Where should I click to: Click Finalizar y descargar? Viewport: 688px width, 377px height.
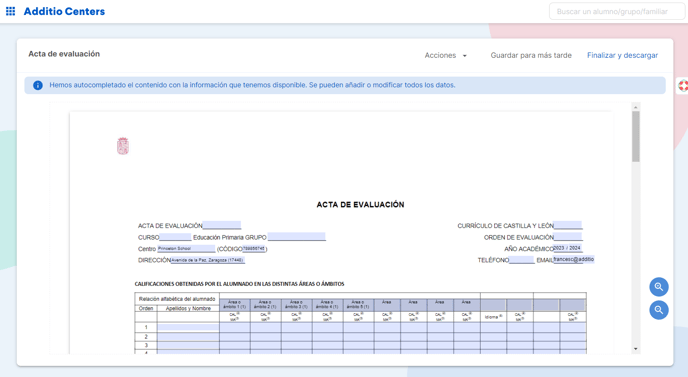(622, 55)
